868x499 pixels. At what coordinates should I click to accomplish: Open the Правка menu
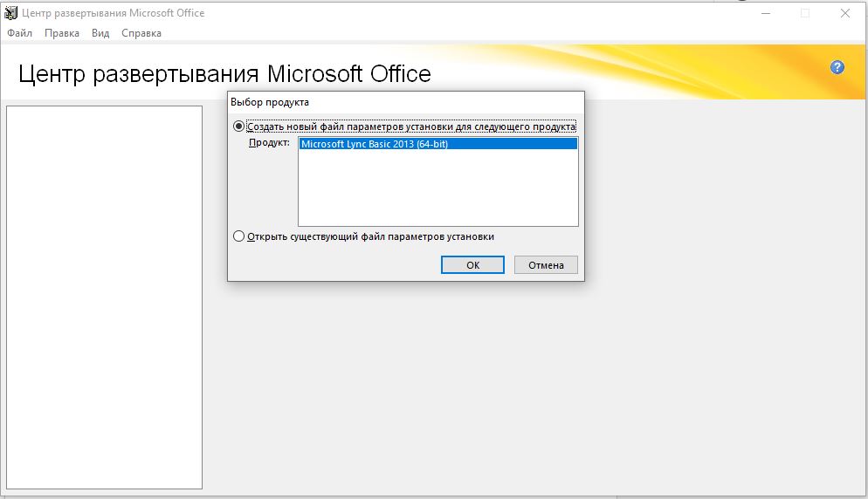[x=61, y=33]
